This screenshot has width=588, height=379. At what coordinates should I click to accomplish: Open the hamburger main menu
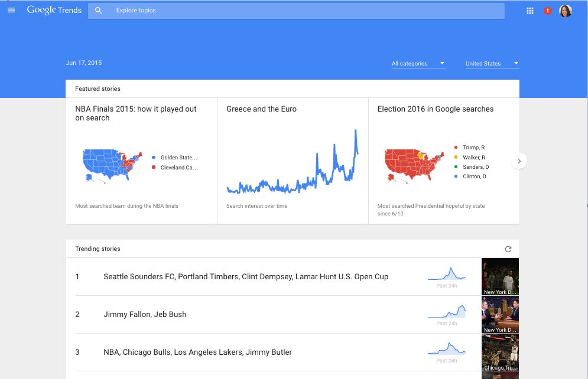pyautogui.click(x=11, y=10)
